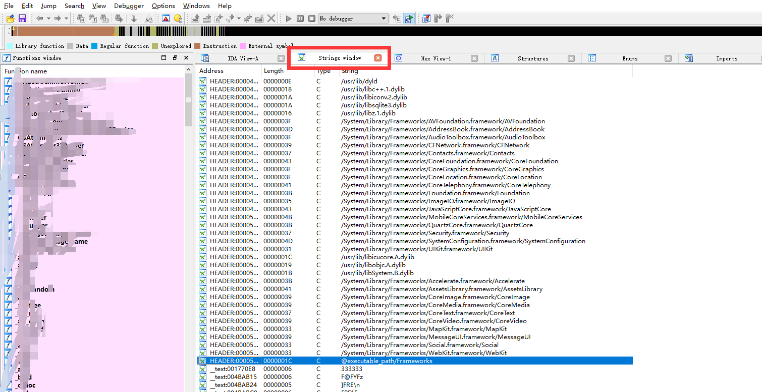762x392 pixels.
Task: Switch to the Enums tab
Action: (x=630, y=58)
